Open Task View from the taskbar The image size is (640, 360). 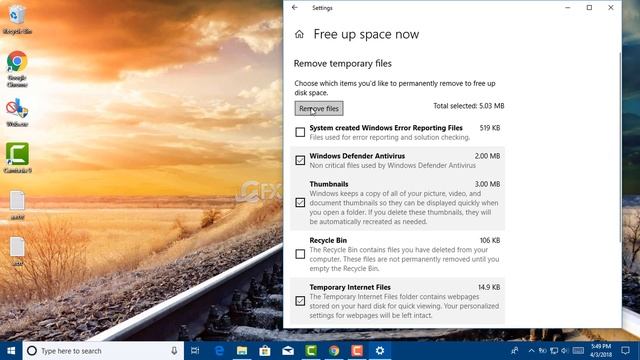coord(195,351)
